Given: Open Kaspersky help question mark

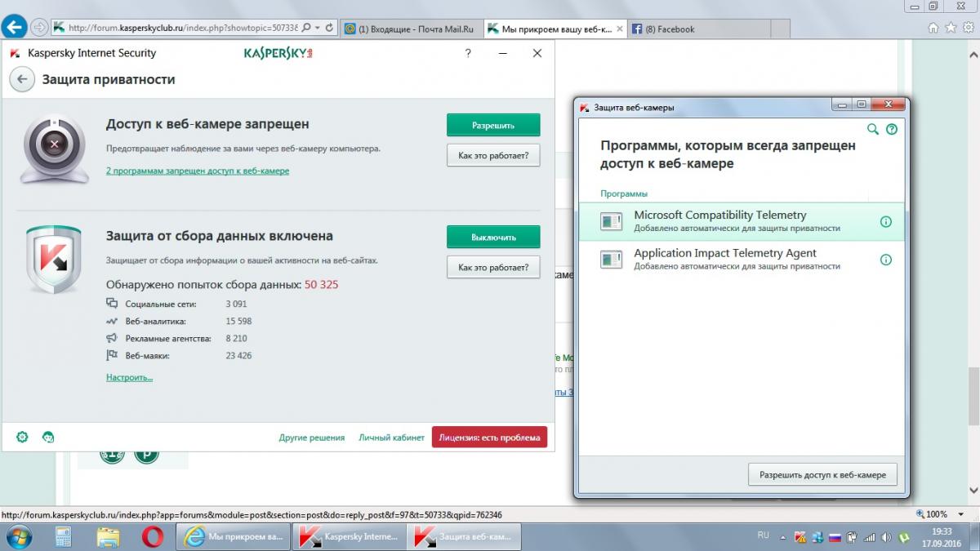Looking at the screenshot, I should click(468, 53).
